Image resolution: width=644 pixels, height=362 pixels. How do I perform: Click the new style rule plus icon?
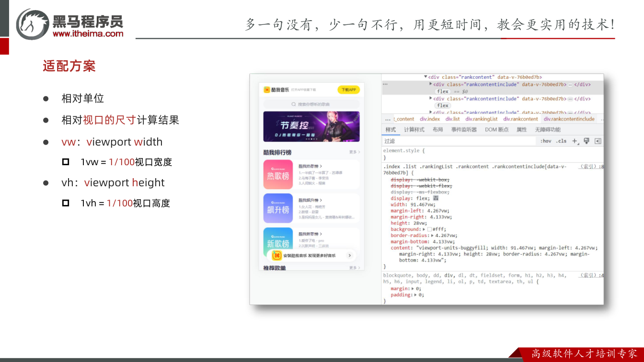click(x=575, y=141)
